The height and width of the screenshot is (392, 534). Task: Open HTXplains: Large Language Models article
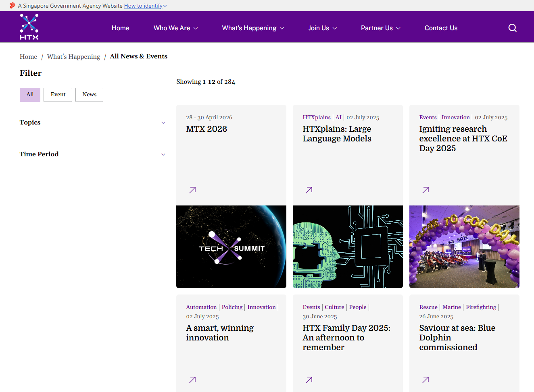(x=337, y=134)
